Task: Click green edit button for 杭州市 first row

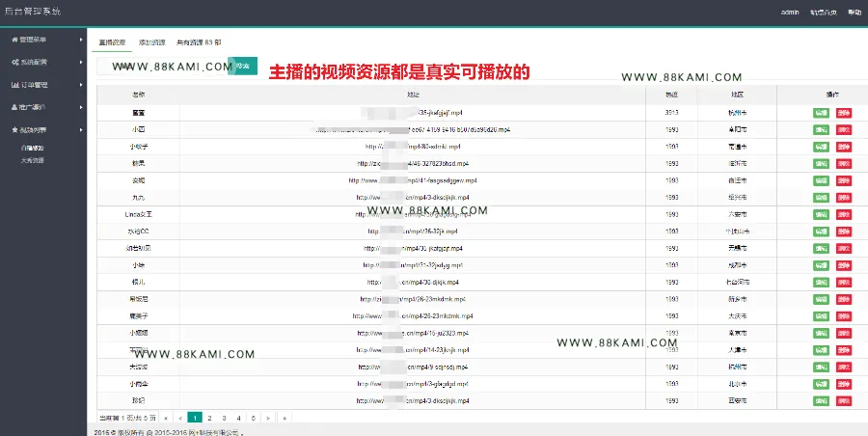Action: [x=821, y=113]
